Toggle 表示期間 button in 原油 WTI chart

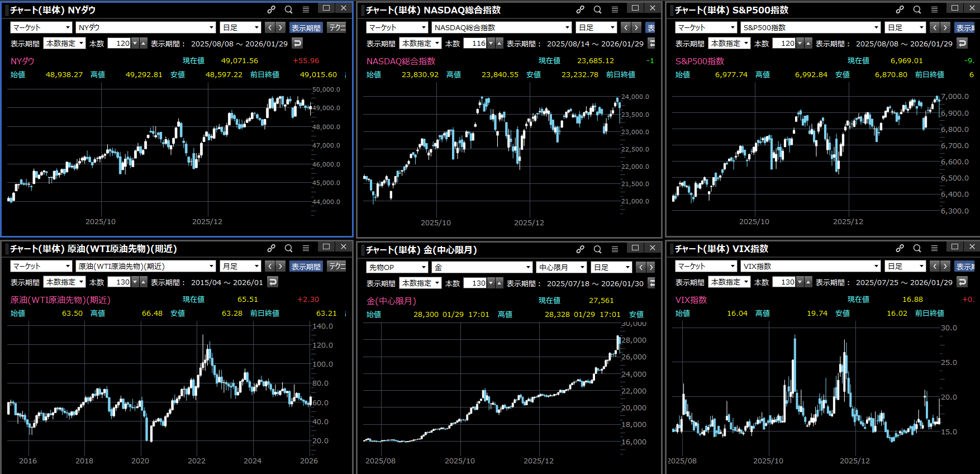coord(306,267)
